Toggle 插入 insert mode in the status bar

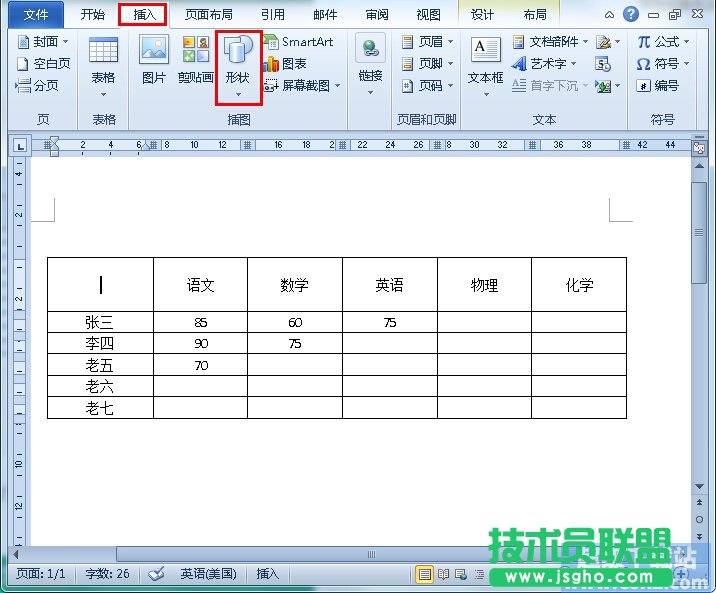(x=268, y=574)
